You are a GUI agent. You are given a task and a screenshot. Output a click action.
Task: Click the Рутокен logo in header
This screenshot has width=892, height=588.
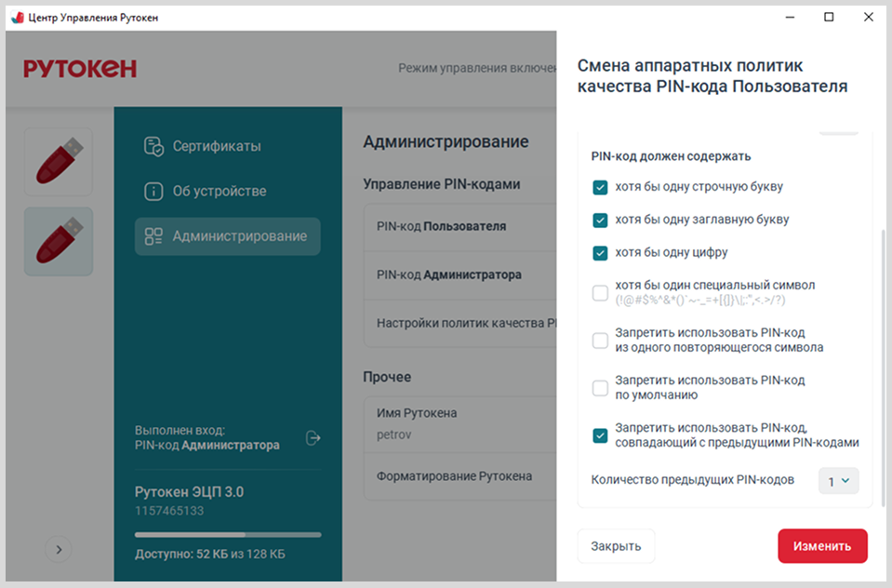(x=80, y=68)
